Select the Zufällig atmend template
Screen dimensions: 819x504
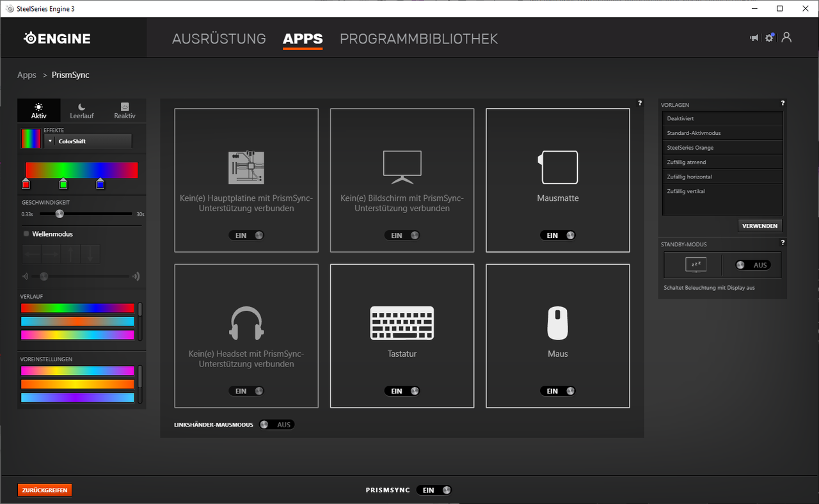[722, 162]
